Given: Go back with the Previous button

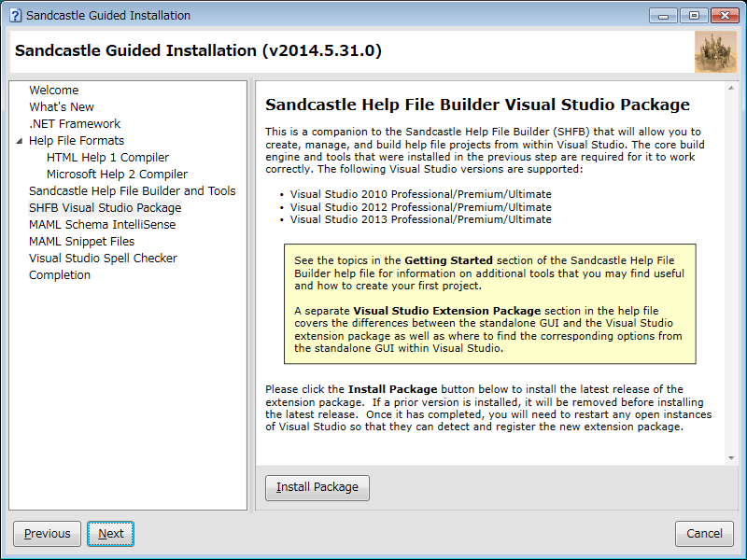Looking at the screenshot, I should click(x=48, y=534).
